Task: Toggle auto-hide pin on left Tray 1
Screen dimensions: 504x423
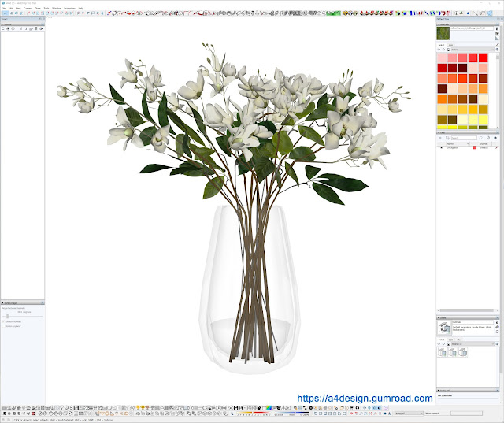Action: coord(40,19)
